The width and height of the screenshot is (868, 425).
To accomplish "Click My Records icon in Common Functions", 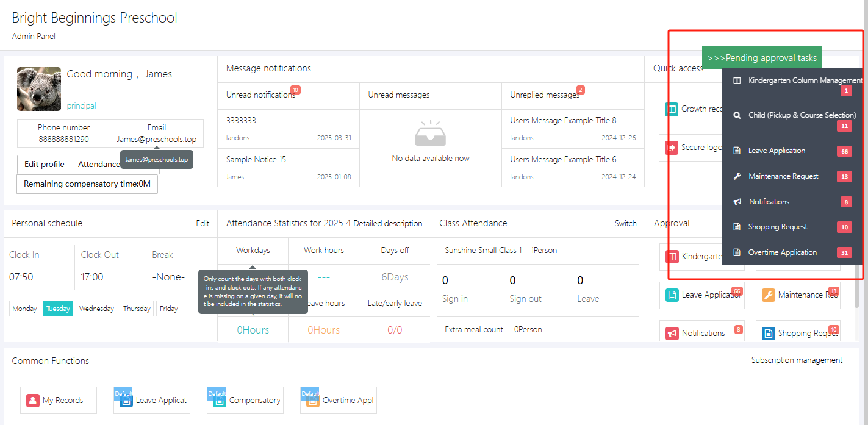I will tap(33, 401).
